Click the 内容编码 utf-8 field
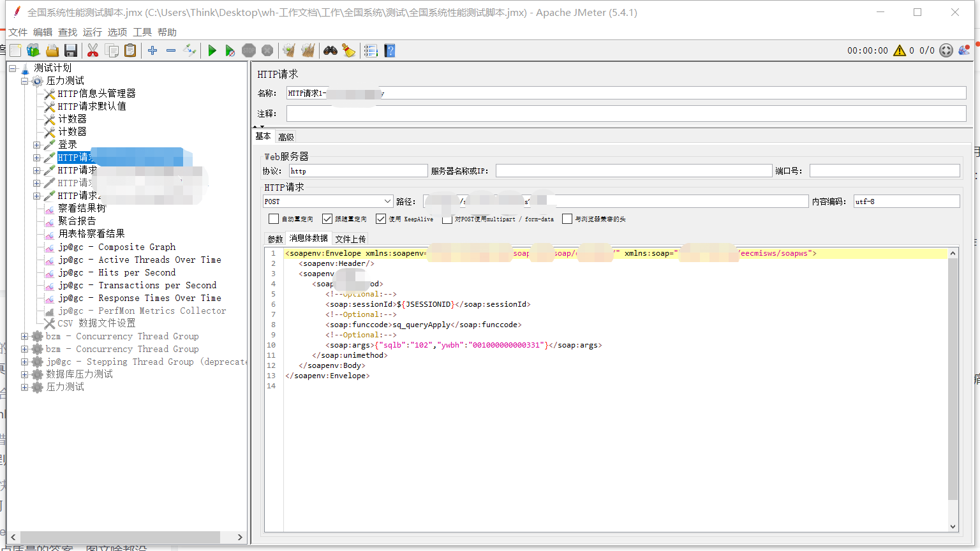 click(907, 202)
